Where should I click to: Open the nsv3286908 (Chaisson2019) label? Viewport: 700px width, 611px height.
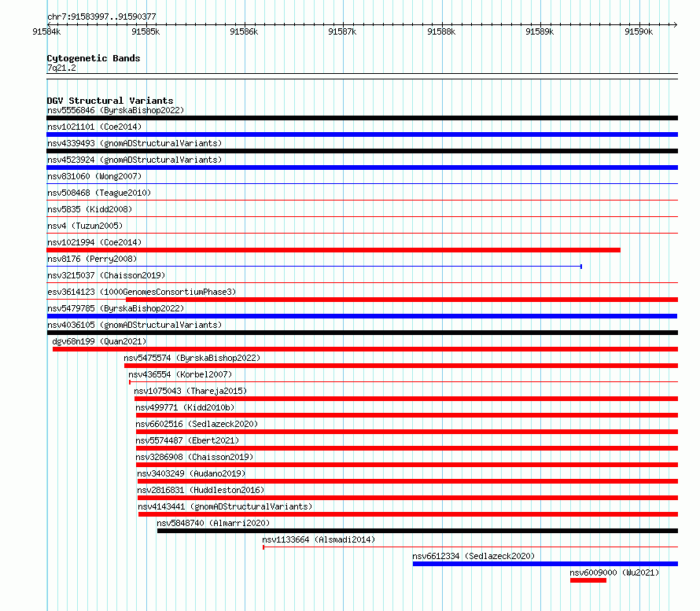[194, 457]
